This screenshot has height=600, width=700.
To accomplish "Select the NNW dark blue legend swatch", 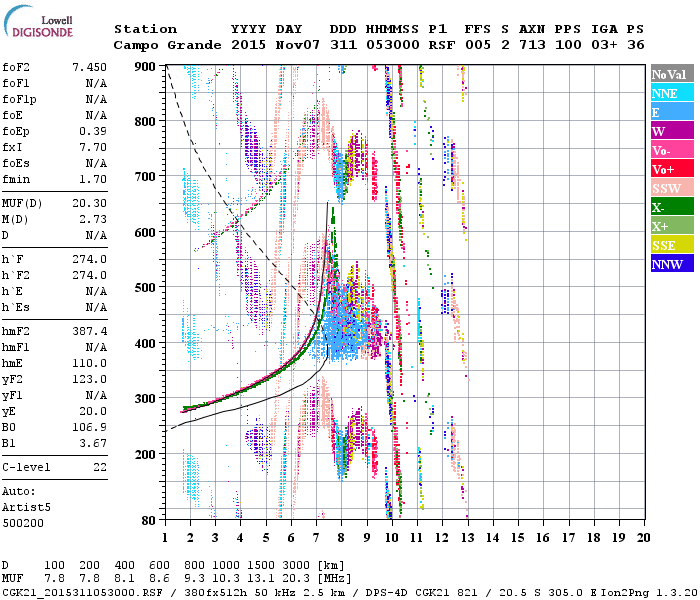I will [x=672, y=263].
